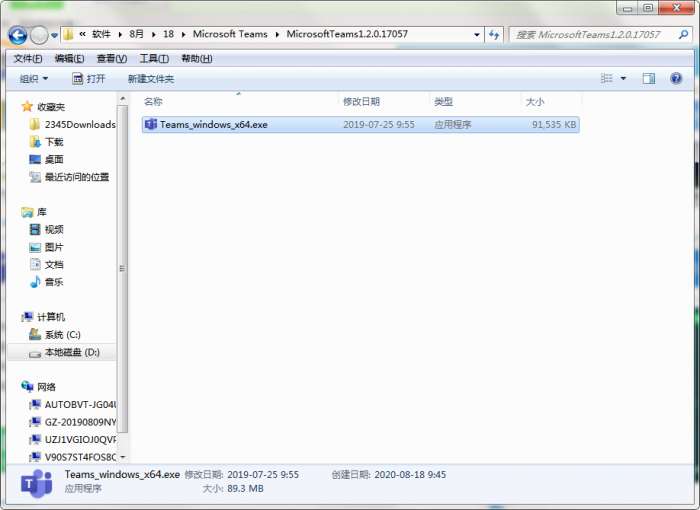Click the 打开 toolbar button

tap(88, 79)
